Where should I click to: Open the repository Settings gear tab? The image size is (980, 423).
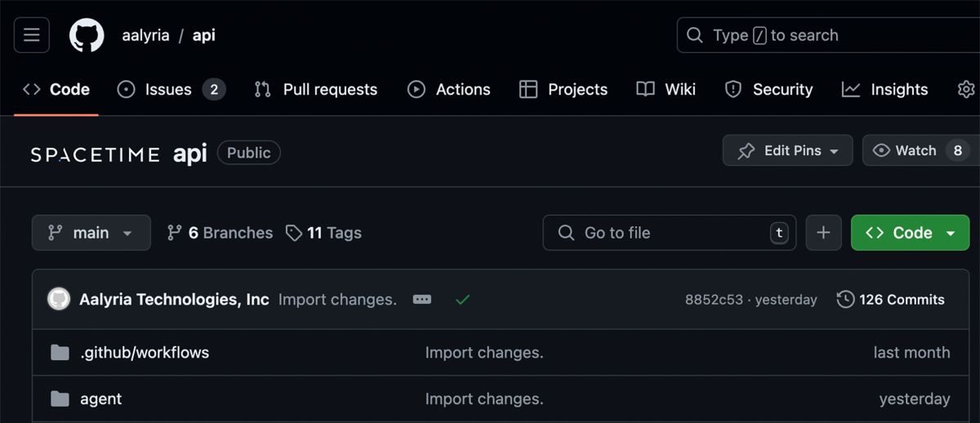click(x=966, y=90)
